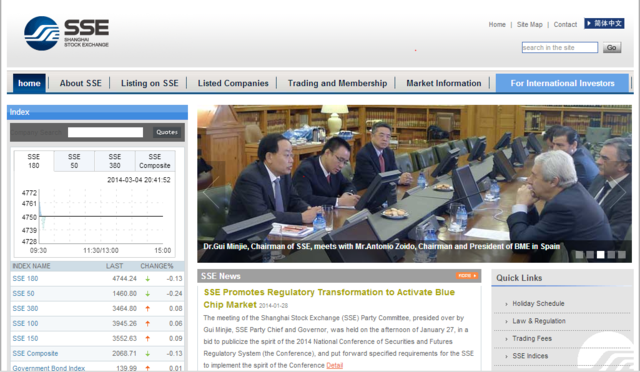The height and width of the screenshot is (372, 640).
Task: Open the Home link in top header
Action: (x=497, y=25)
